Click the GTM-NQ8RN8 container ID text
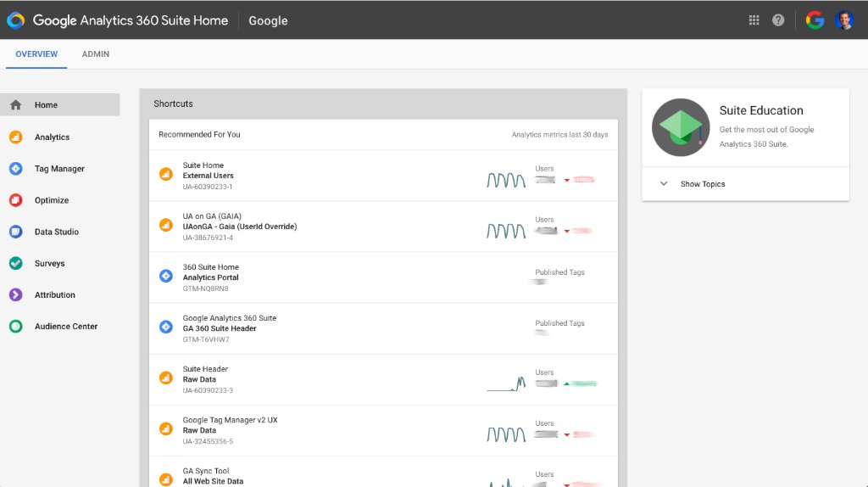The image size is (868, 487). pos(205,288)
